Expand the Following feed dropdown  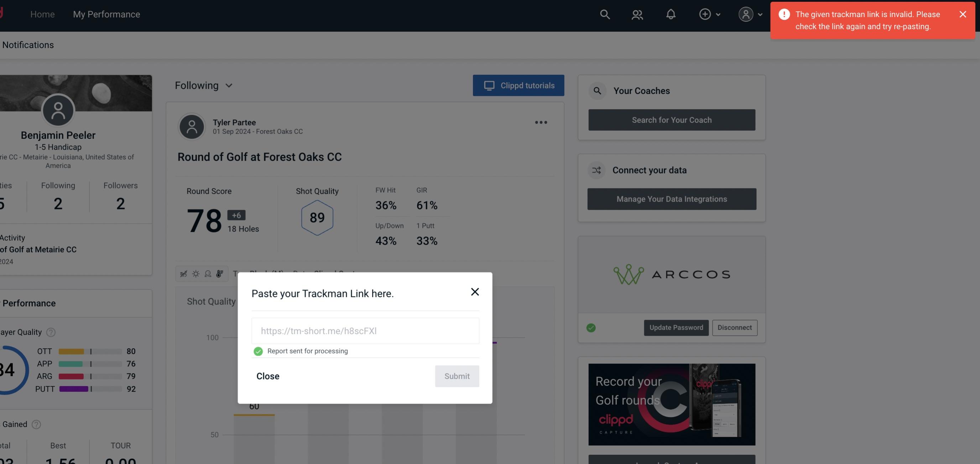pos(203,85)
